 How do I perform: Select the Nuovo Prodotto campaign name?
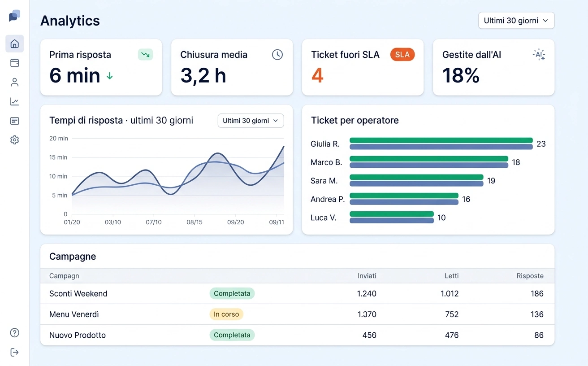[x=78, y=335]
